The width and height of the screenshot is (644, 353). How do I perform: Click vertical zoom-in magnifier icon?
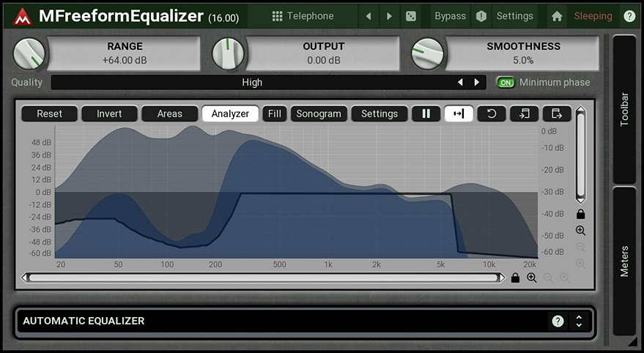pyautogui.click(x=580, y=230)
